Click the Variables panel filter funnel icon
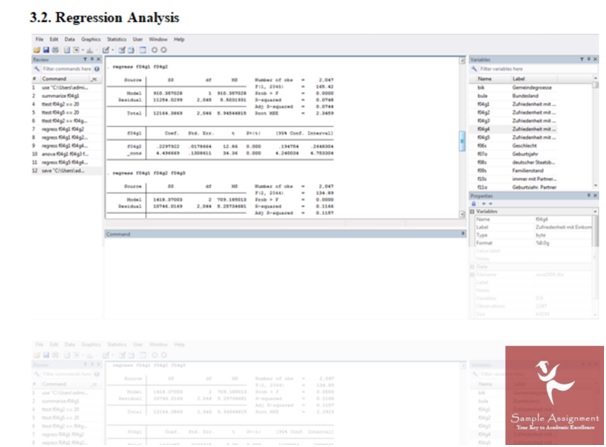This screenshot has width=606, height=447. click(582, 59)
